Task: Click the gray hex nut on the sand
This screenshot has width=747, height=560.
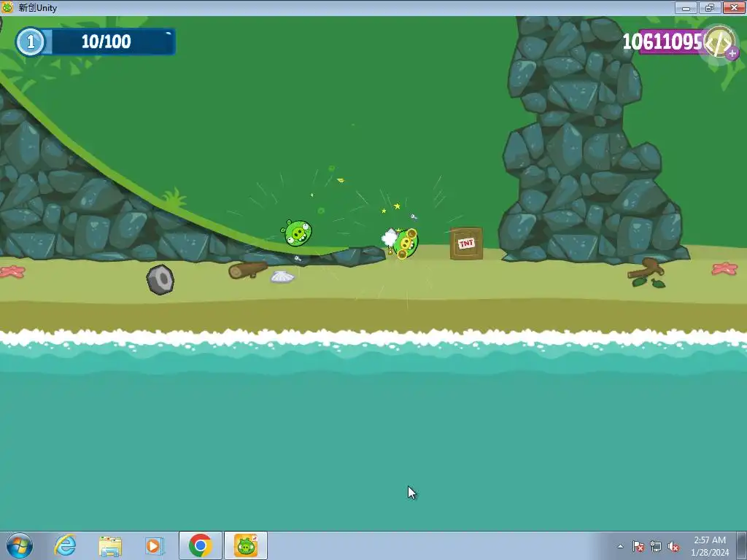Action: click(160, 279)
